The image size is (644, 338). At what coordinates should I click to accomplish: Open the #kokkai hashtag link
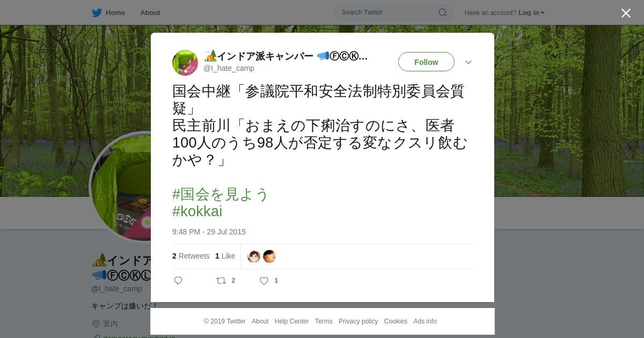[197, 211]
